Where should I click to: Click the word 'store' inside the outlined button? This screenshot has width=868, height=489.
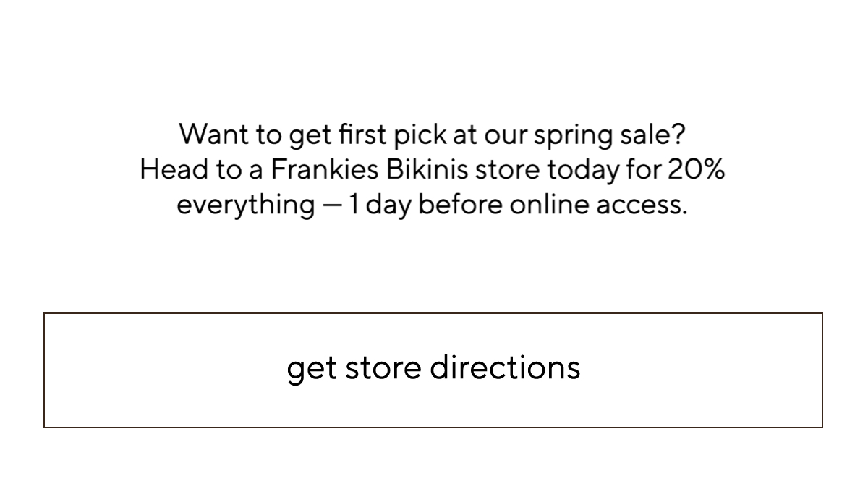383,368
